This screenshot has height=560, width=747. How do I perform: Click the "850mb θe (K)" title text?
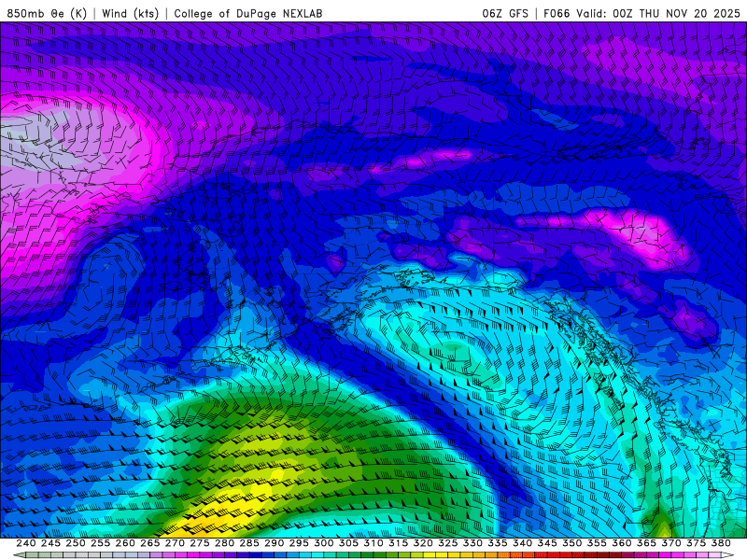(x=47, y=13)
